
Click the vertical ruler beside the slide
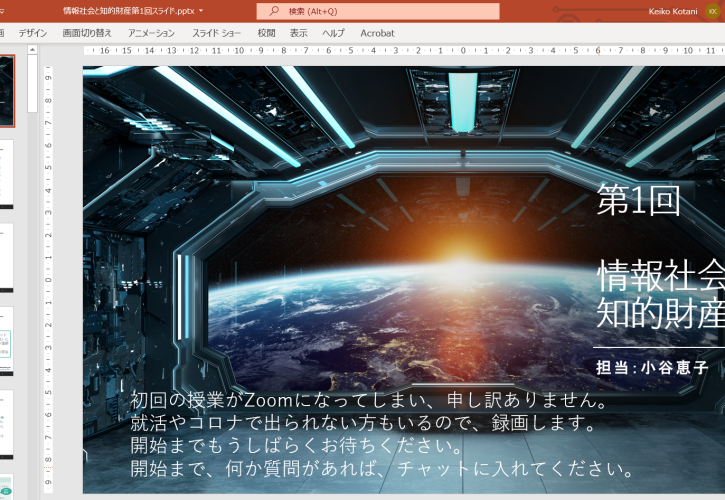[48, 279]
